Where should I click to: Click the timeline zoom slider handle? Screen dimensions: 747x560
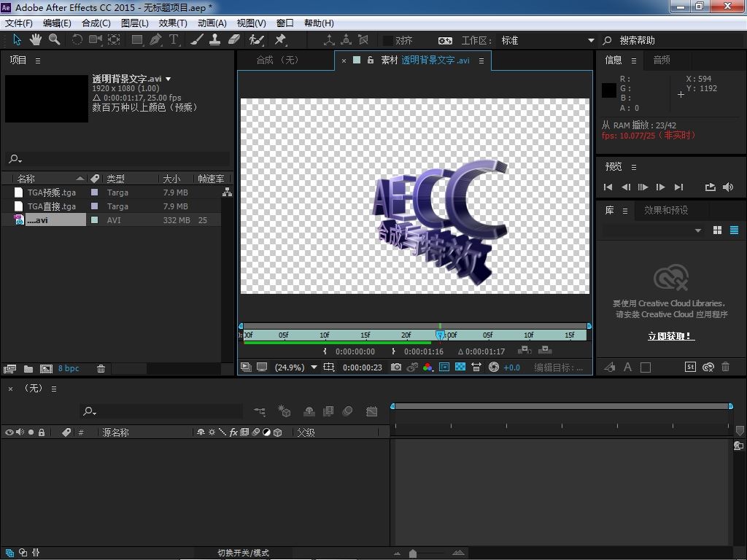[x=413, y=553]
